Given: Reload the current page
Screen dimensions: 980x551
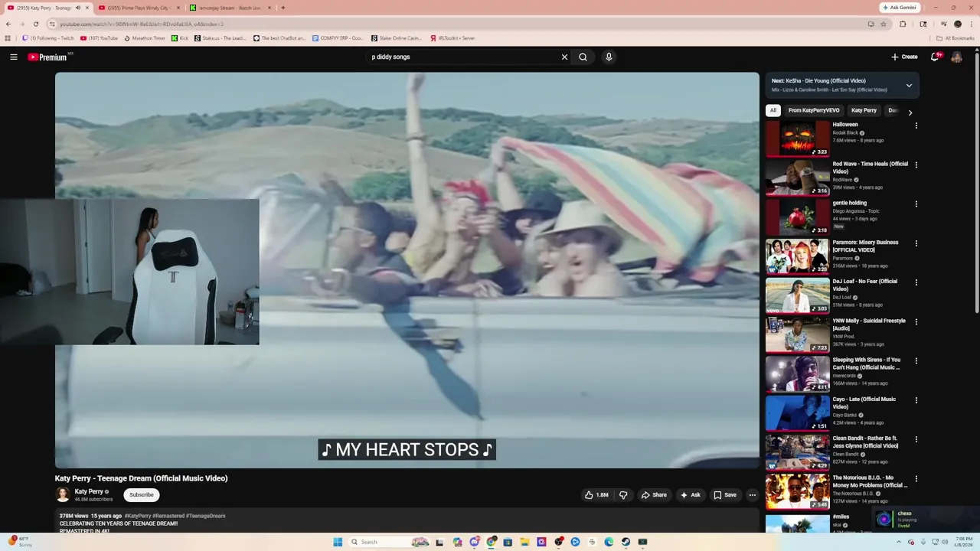Looking at the screenshot, I should (x=35, y=24).
